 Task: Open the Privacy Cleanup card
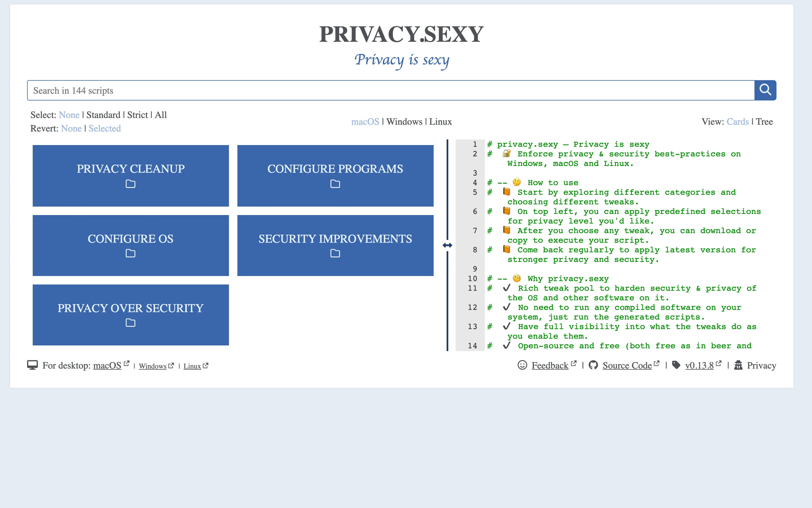[131, 176]
